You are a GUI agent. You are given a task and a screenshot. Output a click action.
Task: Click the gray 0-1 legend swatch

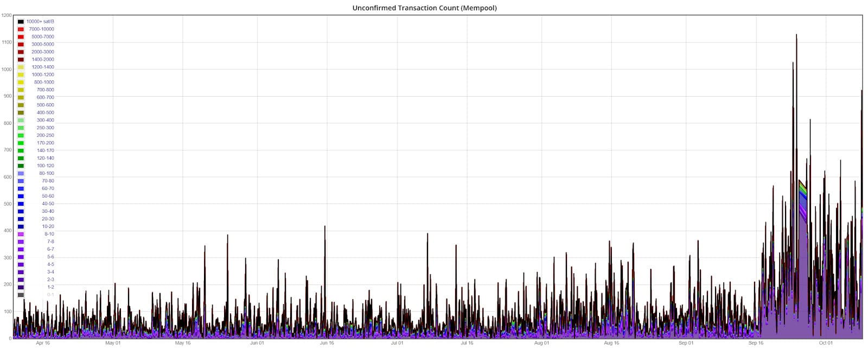(21, 295)
